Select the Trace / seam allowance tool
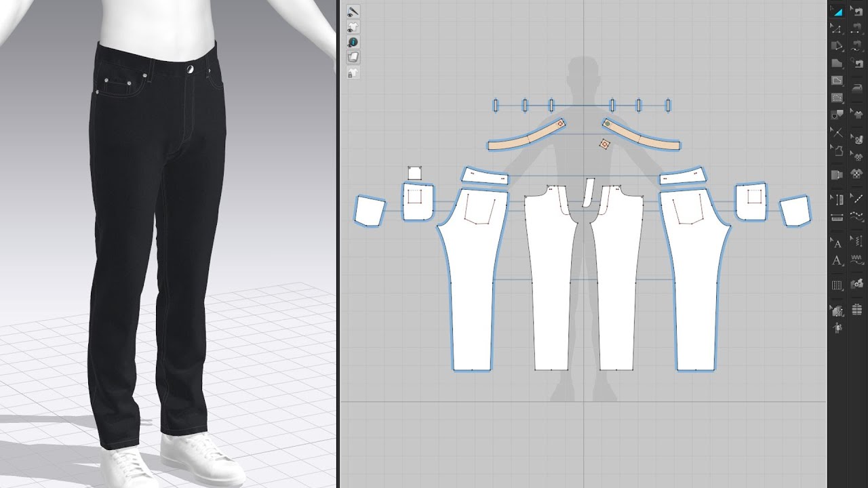 (x=837, y=115)
